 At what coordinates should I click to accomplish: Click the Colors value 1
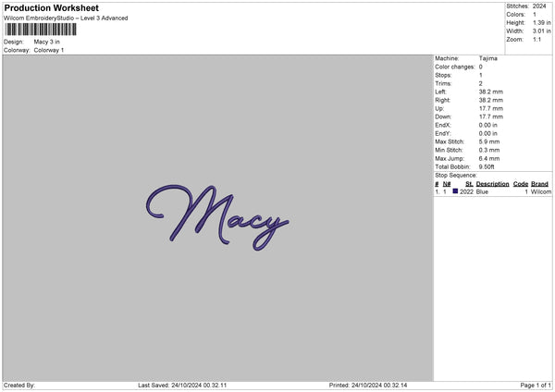(535, 15)
